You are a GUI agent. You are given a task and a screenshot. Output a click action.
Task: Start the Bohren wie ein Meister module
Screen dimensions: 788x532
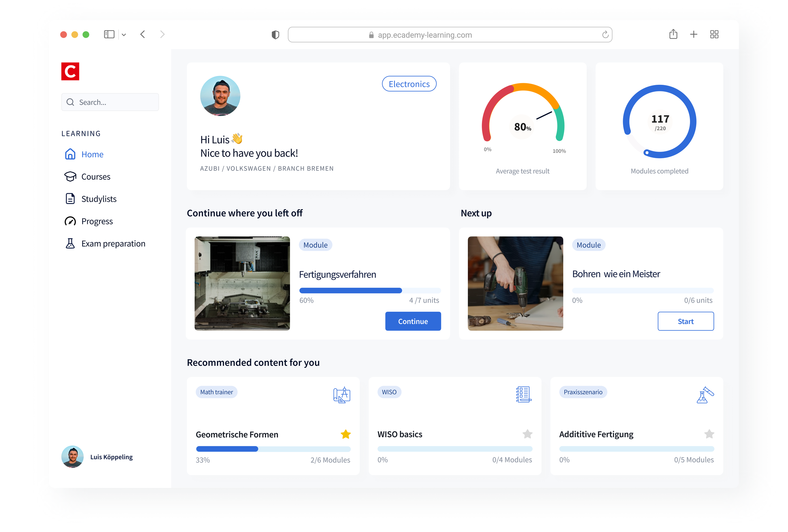[x=685, y=321]
